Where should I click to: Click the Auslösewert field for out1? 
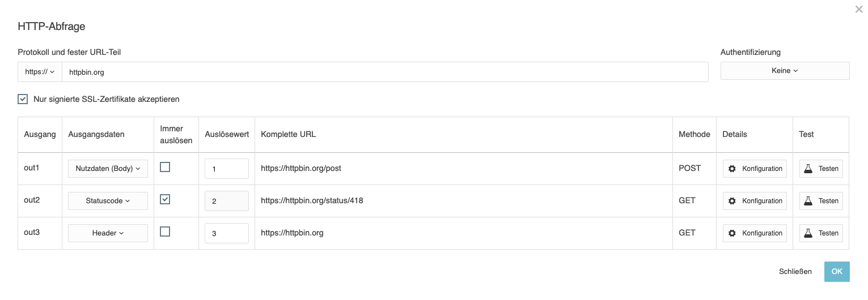(226, 169)
